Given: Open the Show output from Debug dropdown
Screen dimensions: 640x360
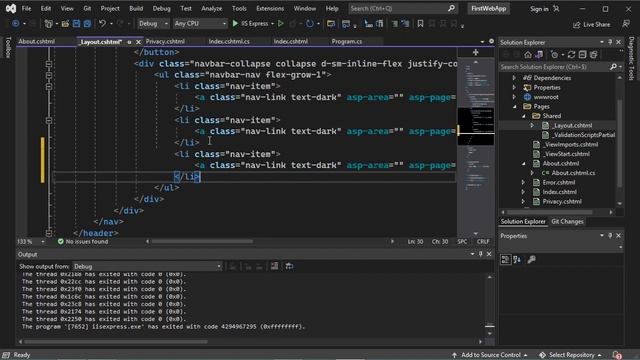Looking at the screenshot, I should 147,266.
